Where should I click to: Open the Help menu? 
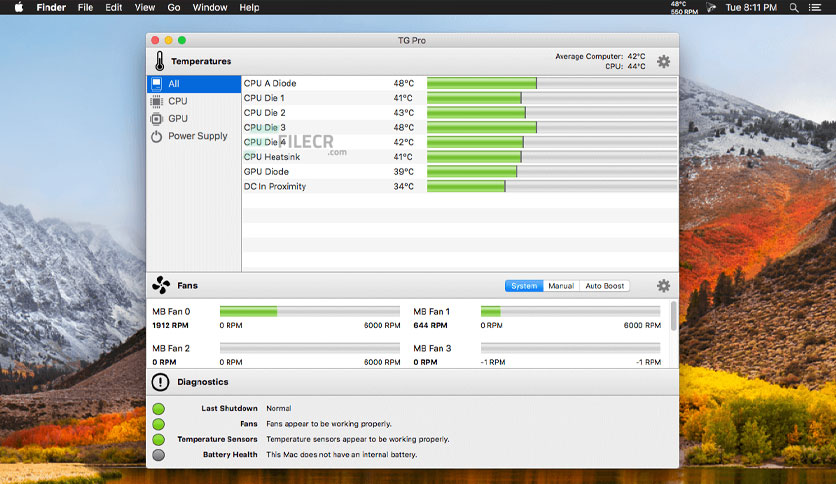click(x=249, y=7)
